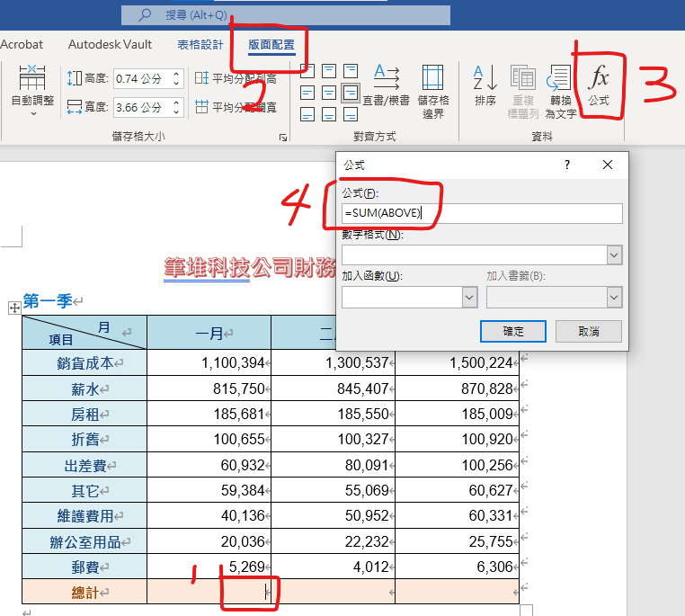Click the formula dialog help question mark
Screen dimensions: 685x616
[x=566, y=165]
